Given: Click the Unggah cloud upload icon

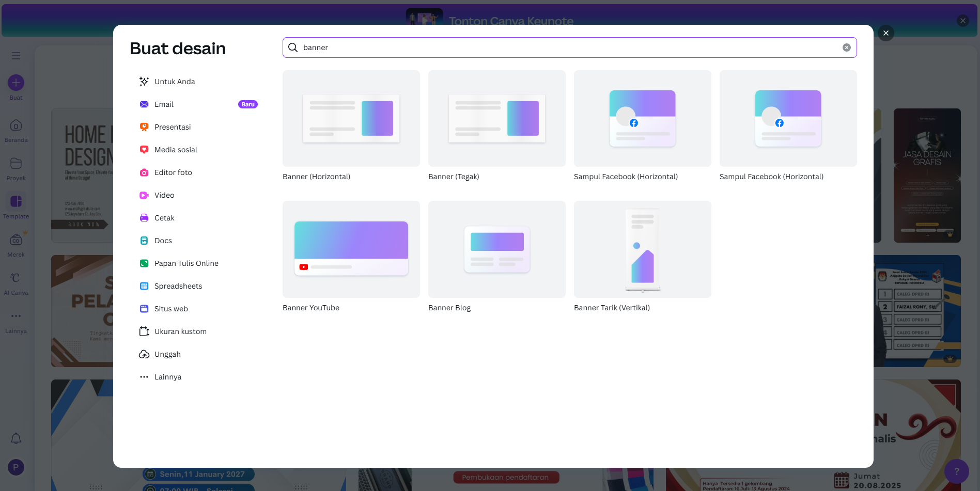Looking at the screenshot, I should [144, 354].
